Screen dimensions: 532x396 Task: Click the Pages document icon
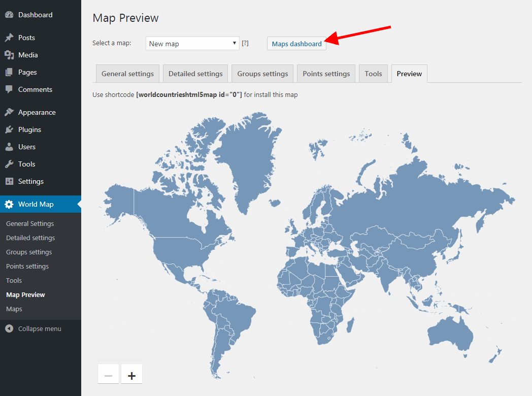pyautogui.click(x=10, y=72)
